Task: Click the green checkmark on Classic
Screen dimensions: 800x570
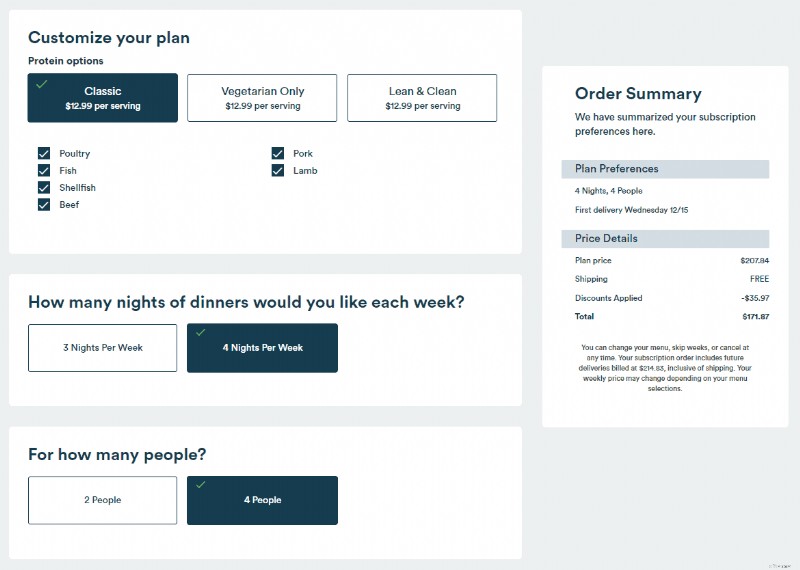Action: tap(42, 84)
